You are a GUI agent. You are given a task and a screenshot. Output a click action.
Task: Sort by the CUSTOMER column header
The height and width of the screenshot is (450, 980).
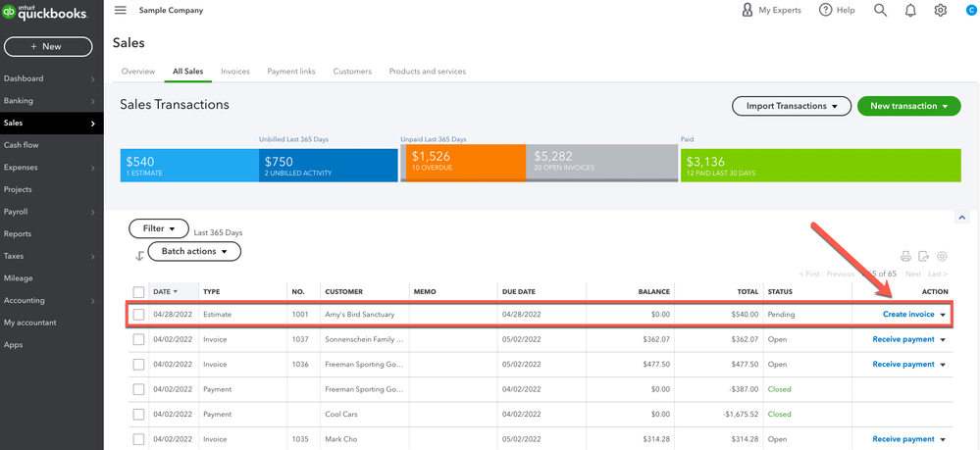click(x=343, y=292)
